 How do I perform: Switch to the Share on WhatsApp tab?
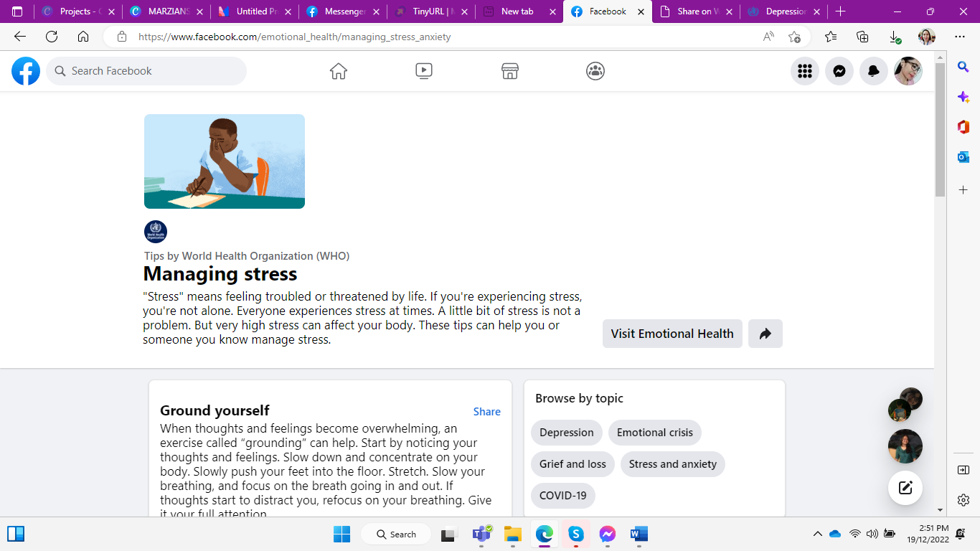(x=696, y=11)
